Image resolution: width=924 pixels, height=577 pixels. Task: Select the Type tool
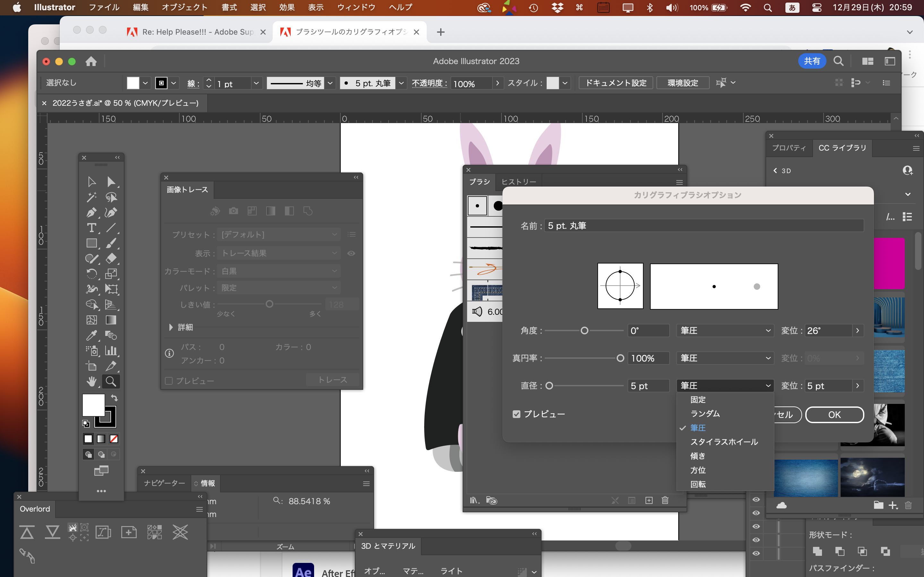pos(92,228)
